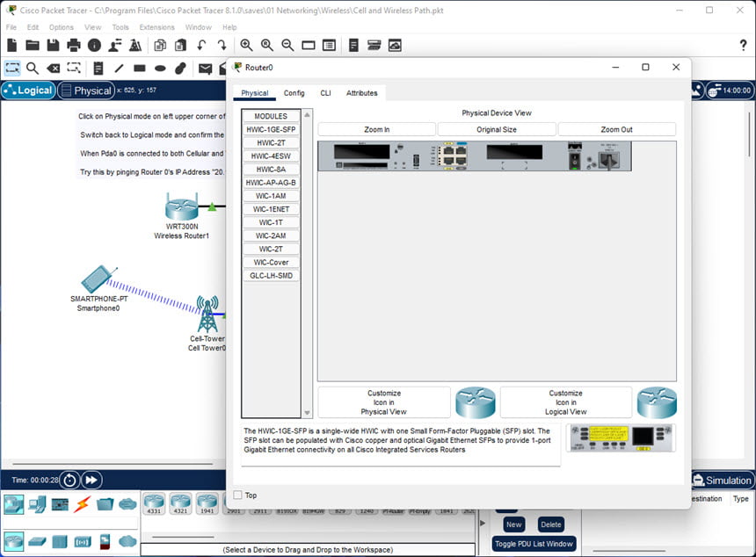Pick the 4331 router from device list

point(154,503)
